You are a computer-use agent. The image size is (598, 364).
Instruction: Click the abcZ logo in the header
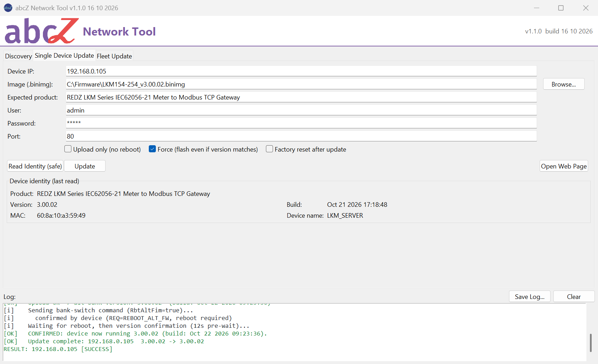42,31
